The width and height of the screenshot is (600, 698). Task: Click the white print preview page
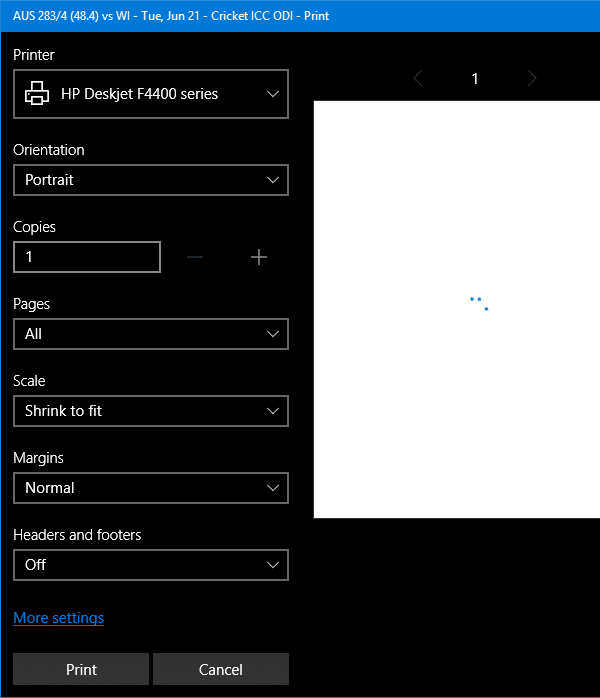tap(457, 309)
